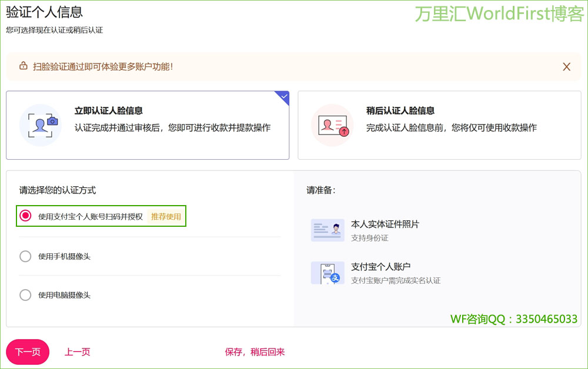Go back with the 上一页 link
This screenshot has width=588, height=369.
(78, 352)
